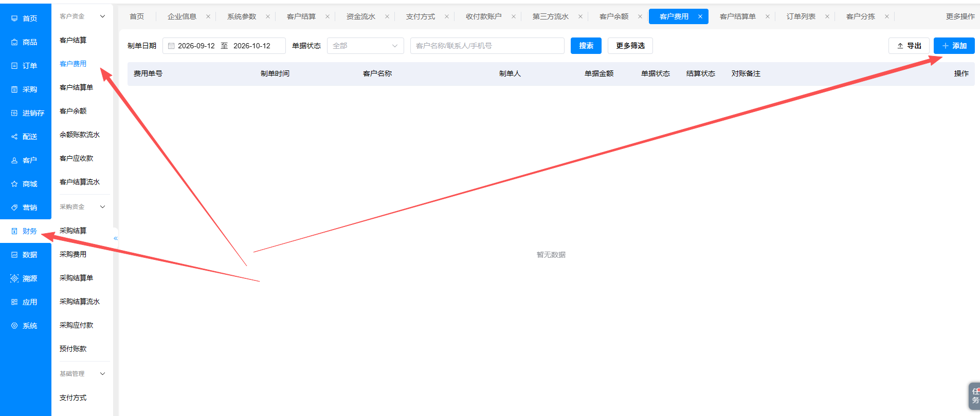Image resolution: width=980 pixels, height=416 pixels.
Task: Switch to the 企业信息 tab
Action: point(182,16)
